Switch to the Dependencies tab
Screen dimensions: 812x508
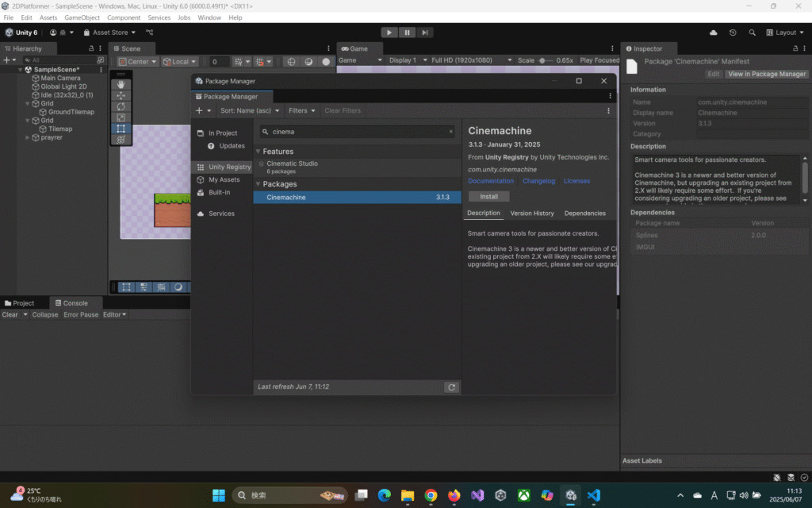(584, 213)
